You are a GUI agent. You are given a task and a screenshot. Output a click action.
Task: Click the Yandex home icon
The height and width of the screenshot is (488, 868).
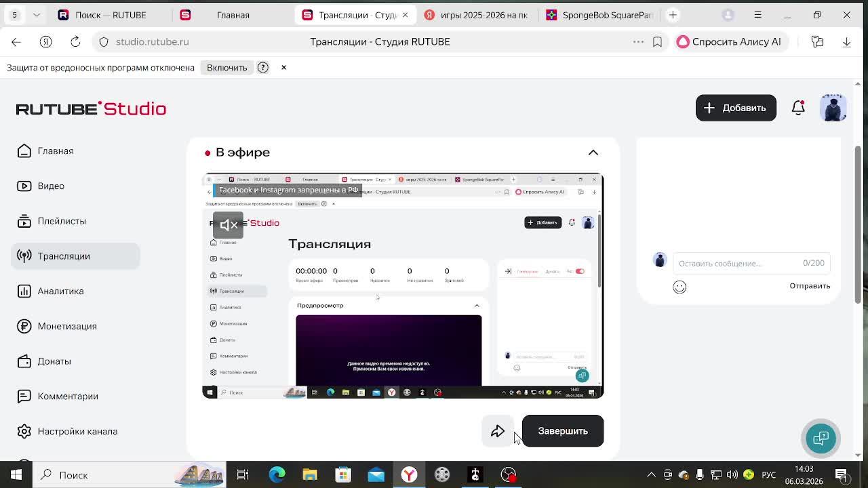[46, 42]
